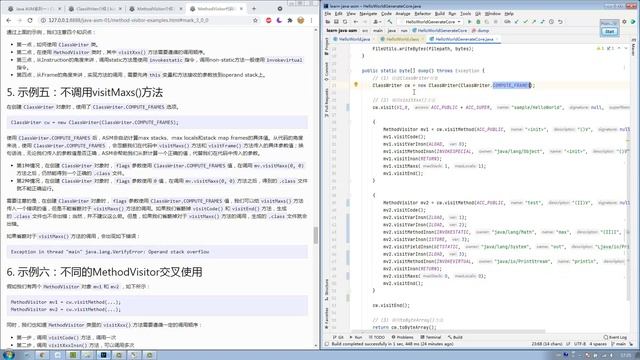Screen dimensions: 640x360
Task: Open the Terminal tool window tab
Action: click(x=431, y=337)
